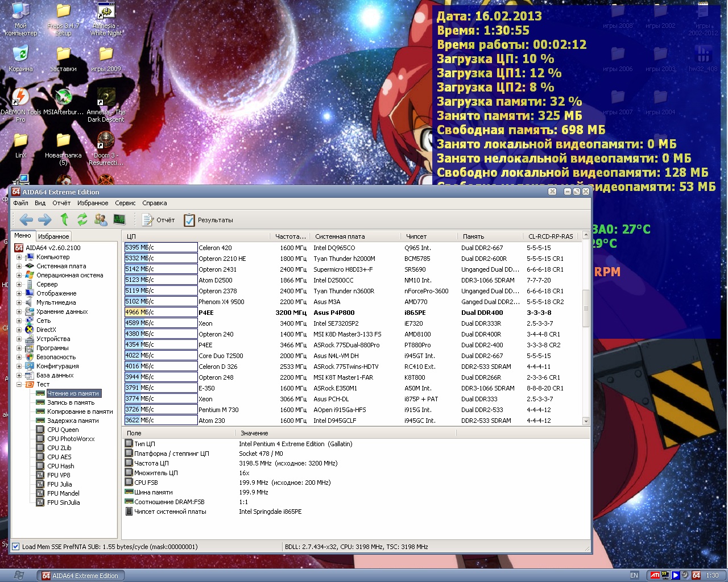Image resolution: width=728 pixels, height=582 pixels.
Task: Open the FPU Julia benchmark
Action: click(x=59, y=484)
